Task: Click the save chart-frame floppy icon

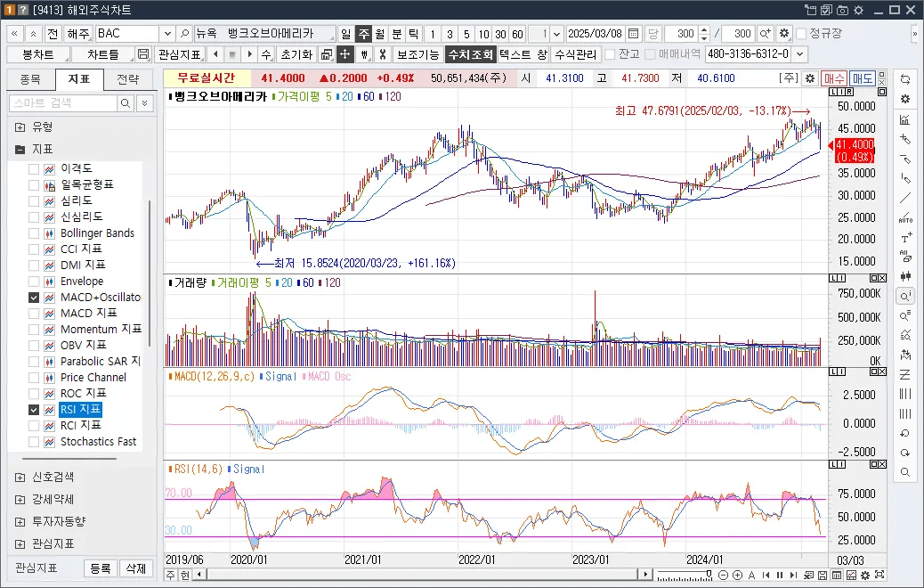Action: tap(142, 54)
